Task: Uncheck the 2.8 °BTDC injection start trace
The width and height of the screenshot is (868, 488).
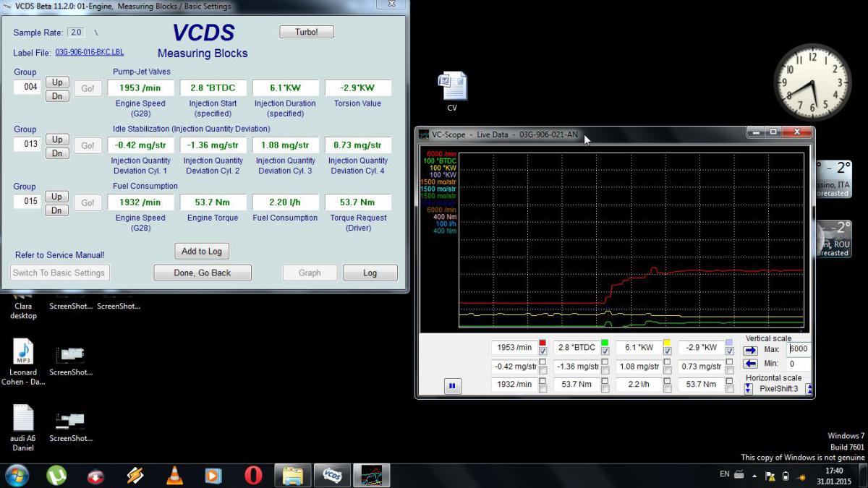Action: click(x=605, y=351)
